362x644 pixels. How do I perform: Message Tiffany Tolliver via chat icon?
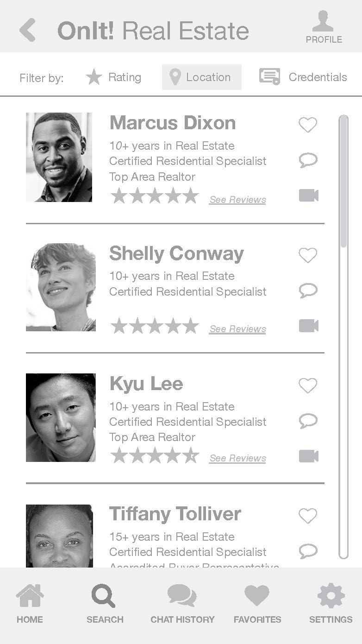(308, 551)
